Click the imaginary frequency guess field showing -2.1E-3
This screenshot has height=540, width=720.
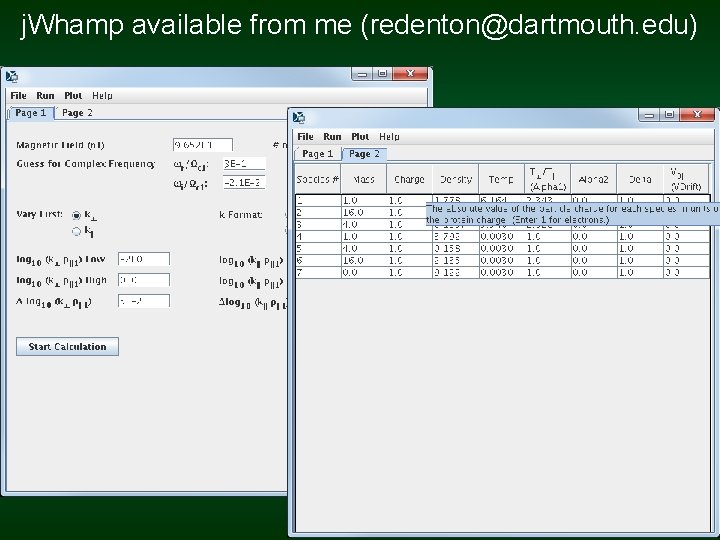point(244,183)
